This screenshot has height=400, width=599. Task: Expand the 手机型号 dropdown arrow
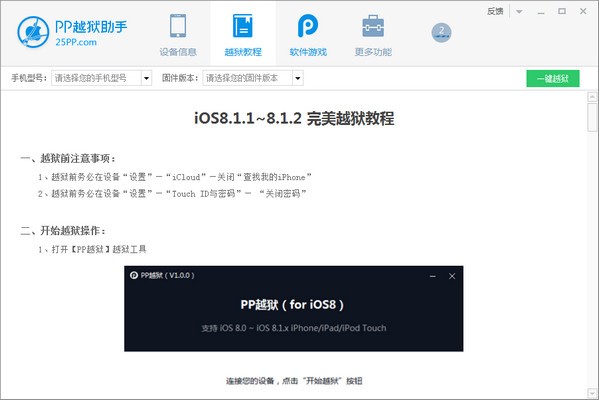pos(146,78)
